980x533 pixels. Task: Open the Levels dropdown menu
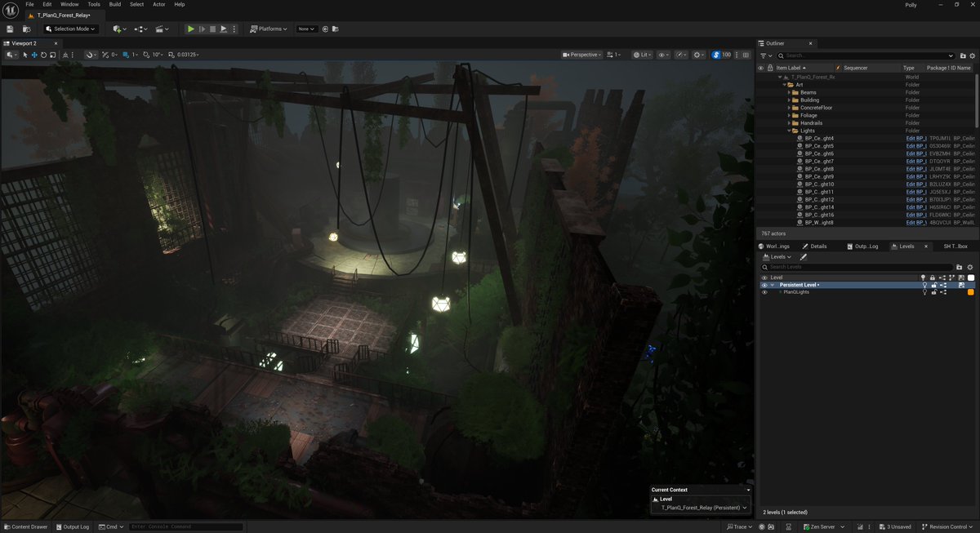pyautogui.click(x=777, y=256)
